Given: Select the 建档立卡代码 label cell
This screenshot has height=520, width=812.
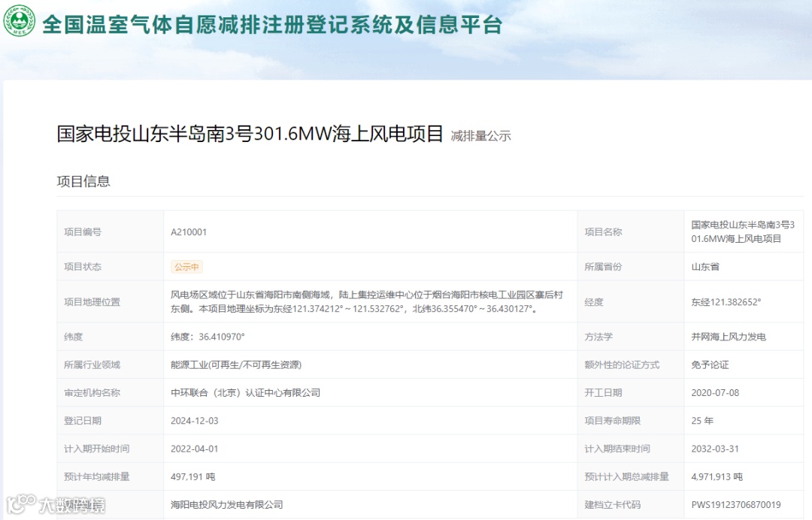Looking at the screenshot, I should (x=631, y=504).
